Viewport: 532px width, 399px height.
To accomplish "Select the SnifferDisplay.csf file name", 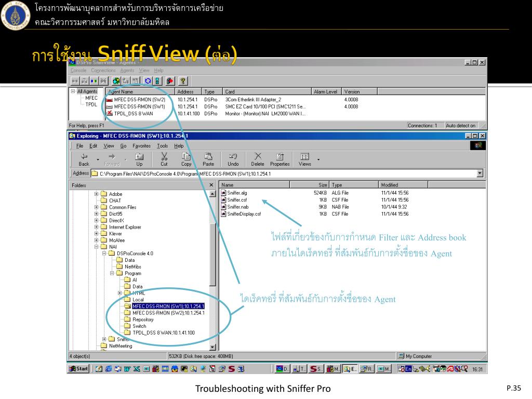I will tap(244, 214).
